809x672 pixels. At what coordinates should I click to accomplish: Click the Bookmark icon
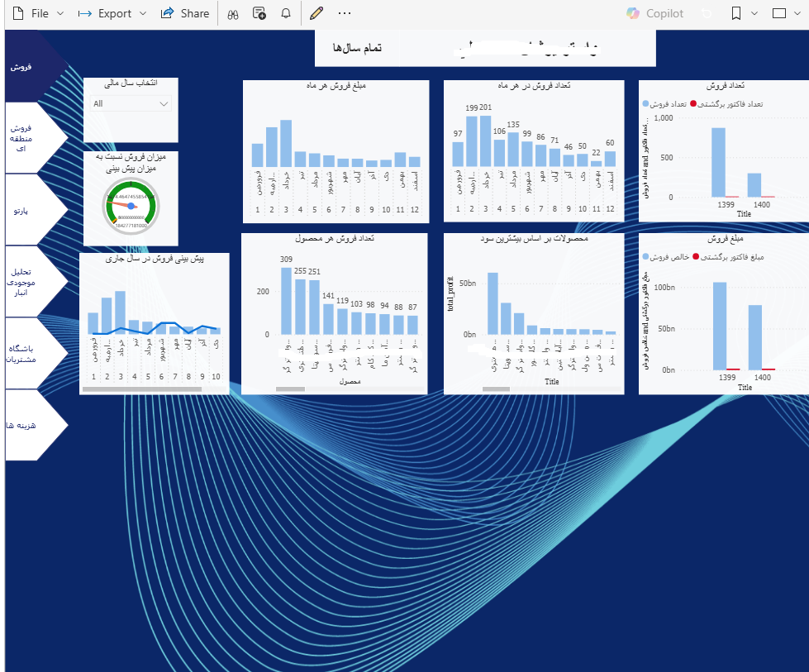tap(736, 13)
